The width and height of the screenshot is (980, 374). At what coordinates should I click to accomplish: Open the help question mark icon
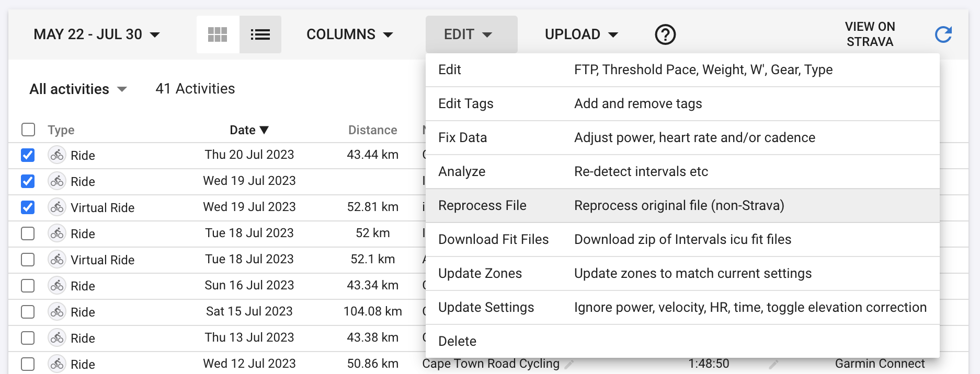coord(665,34)
